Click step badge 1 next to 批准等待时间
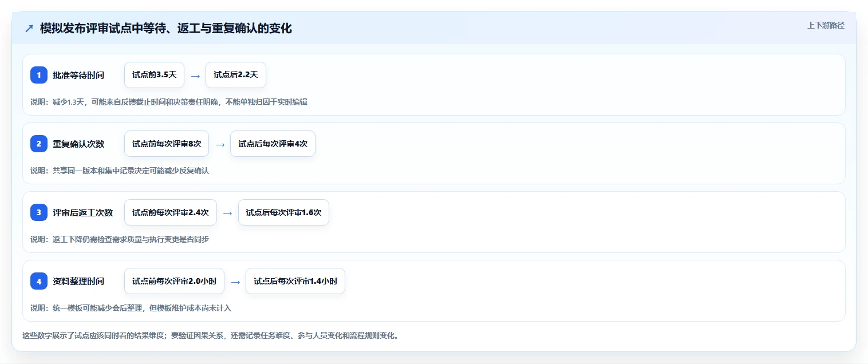The width and height of the screenshot is (868, 364). coord(39,75)
